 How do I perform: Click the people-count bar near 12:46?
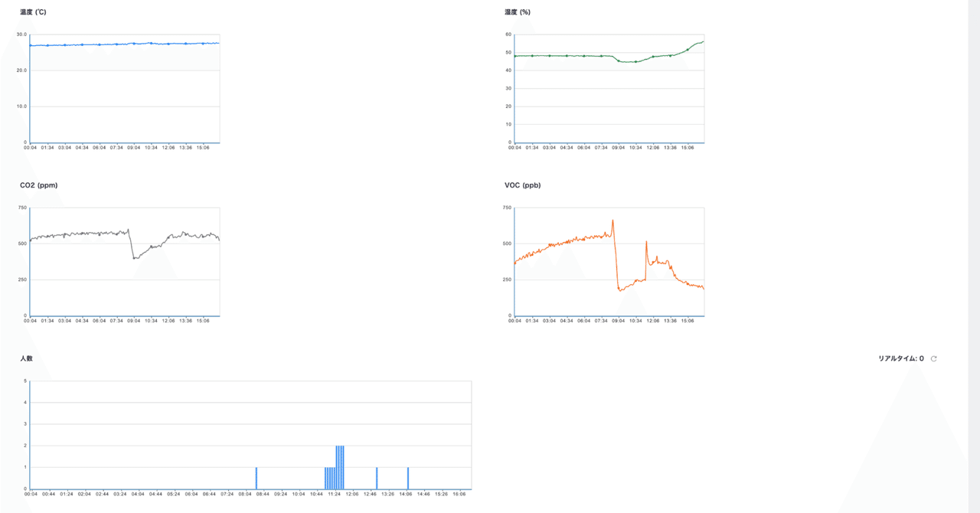(x=377, y=478)
